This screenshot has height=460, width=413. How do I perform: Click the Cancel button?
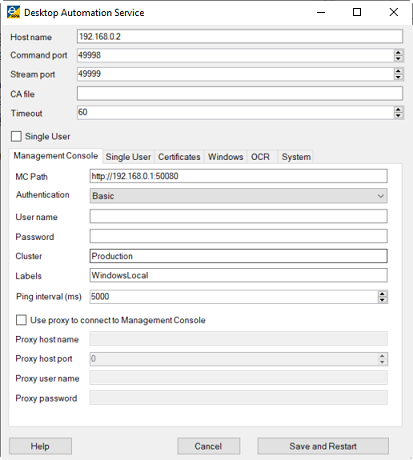(x=208, y=446)
